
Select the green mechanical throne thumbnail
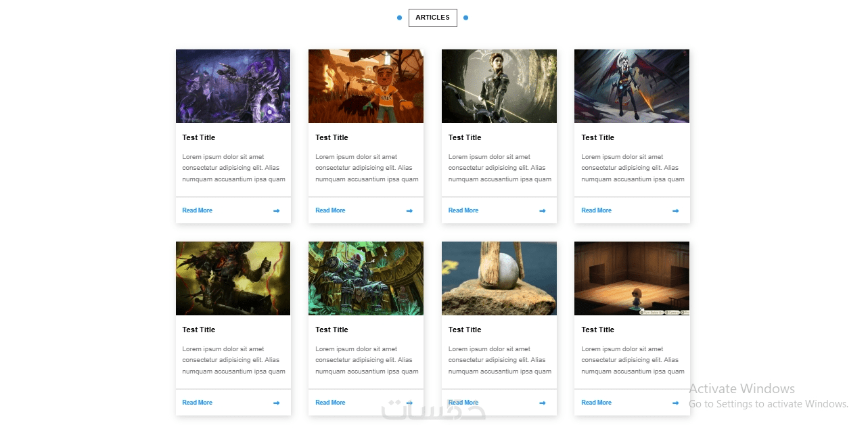coord(366,278)
